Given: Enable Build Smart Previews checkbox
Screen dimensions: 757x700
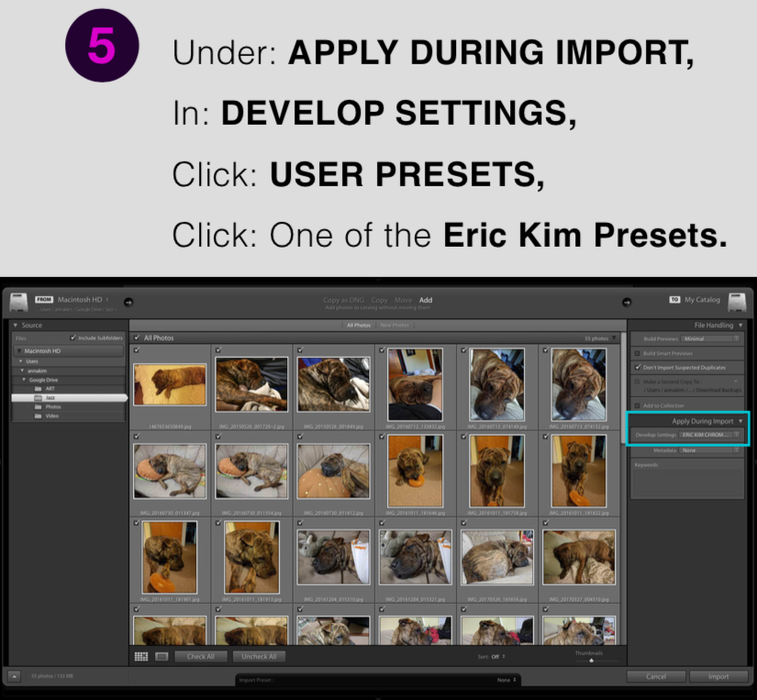Looking at the screenshot, I should 638,353.
